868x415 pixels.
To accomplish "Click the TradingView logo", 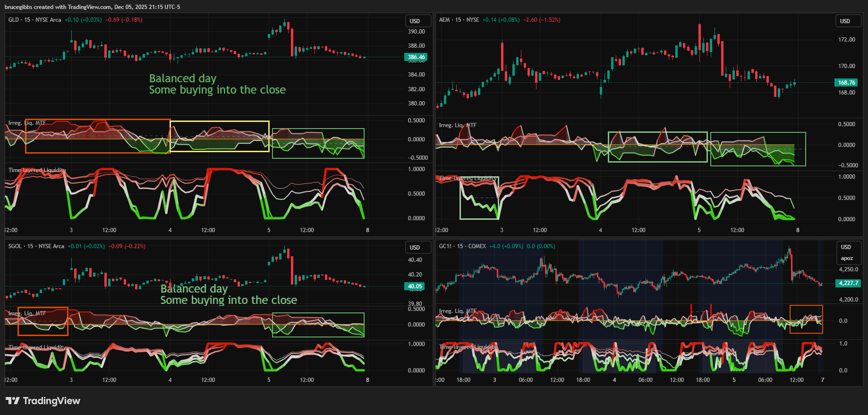I will pyautogui.click(x=43, y=401).
